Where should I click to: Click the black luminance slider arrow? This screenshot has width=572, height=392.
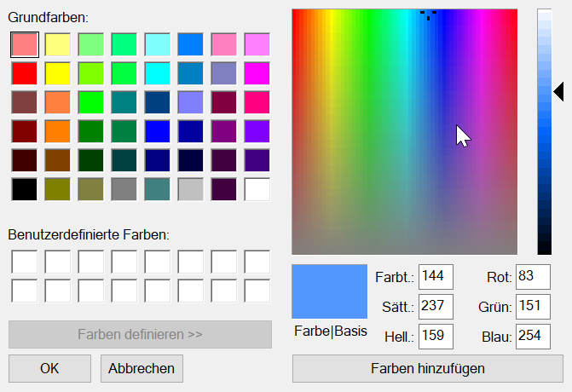click(x=558, y=91)
